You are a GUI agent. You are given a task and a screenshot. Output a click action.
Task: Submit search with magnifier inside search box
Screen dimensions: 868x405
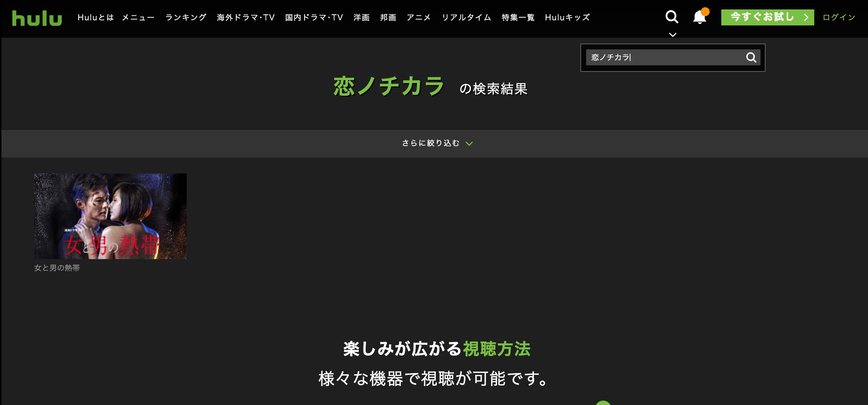(751, 57)
